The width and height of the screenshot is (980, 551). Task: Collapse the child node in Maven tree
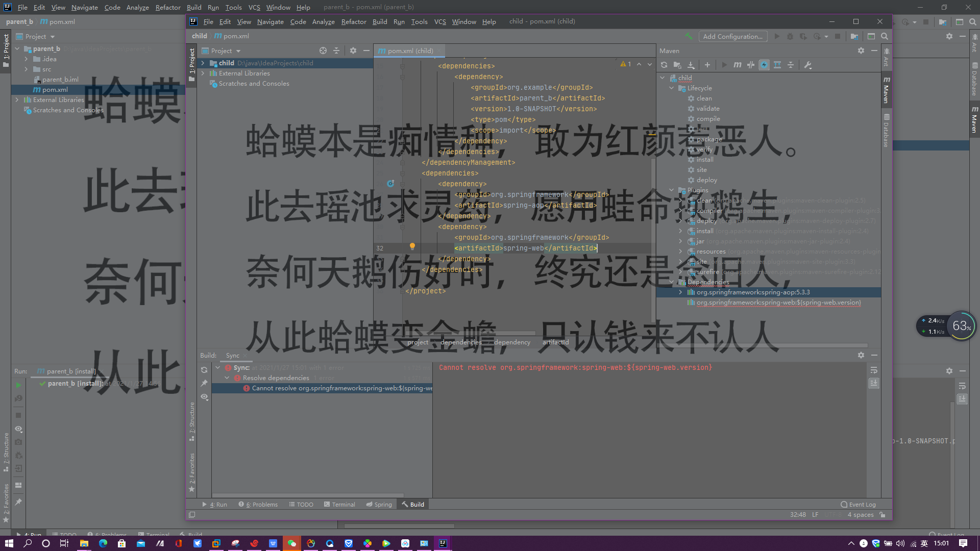[663, 78]
